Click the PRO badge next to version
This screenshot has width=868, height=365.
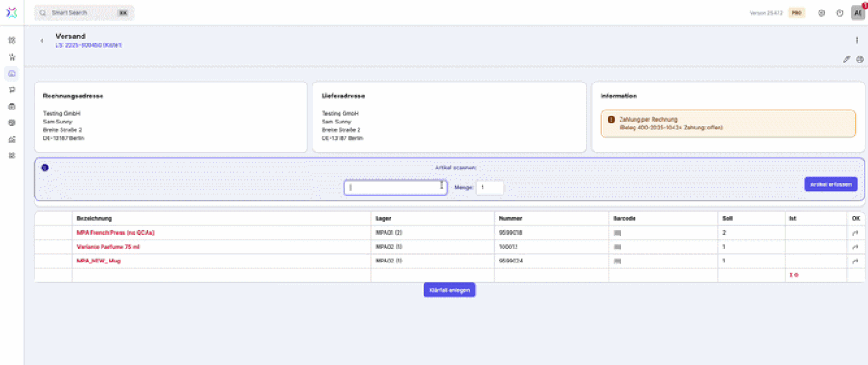point(796,13)
